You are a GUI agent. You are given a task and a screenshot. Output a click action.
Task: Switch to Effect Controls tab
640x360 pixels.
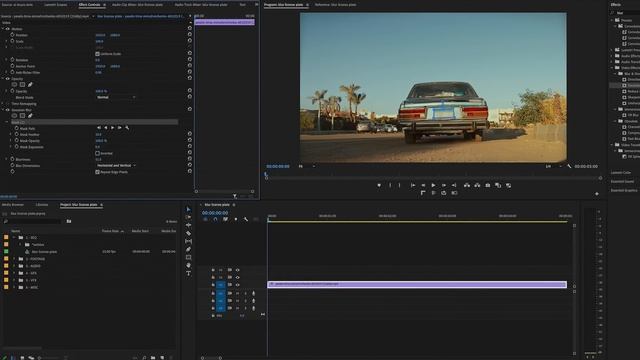click(x=89, y=5)
